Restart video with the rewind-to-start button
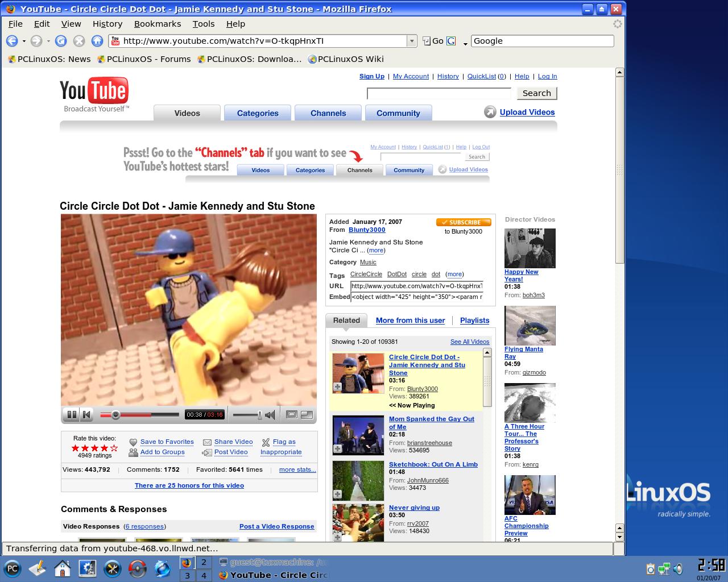The width and height of the screenshot is (728, 582). coord(86,415)
